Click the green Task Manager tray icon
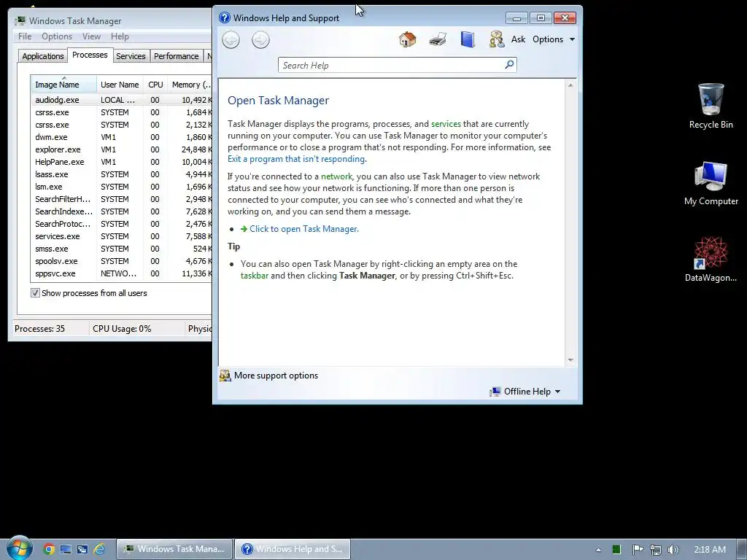The height and width of the screenshot is (560, 747). pos(616,550)
